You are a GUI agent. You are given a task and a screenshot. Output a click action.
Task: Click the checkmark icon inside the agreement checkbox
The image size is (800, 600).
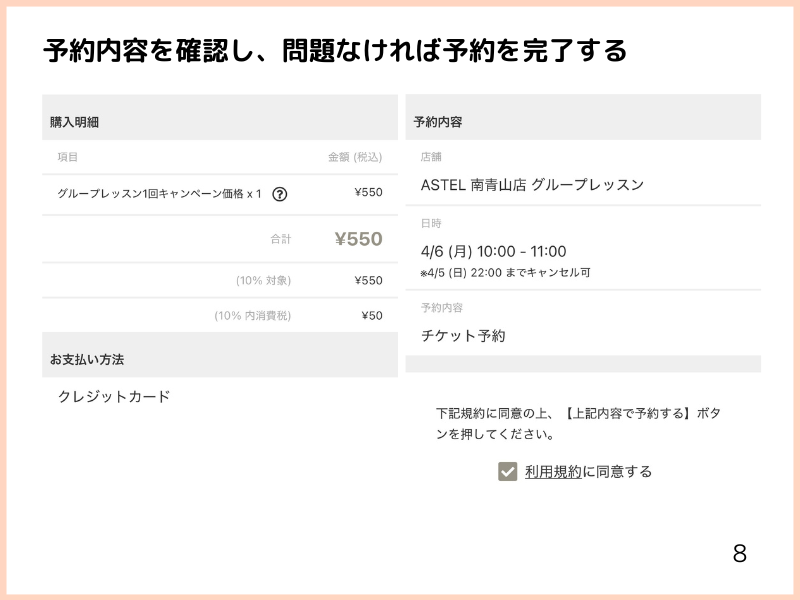click(505, 470)
